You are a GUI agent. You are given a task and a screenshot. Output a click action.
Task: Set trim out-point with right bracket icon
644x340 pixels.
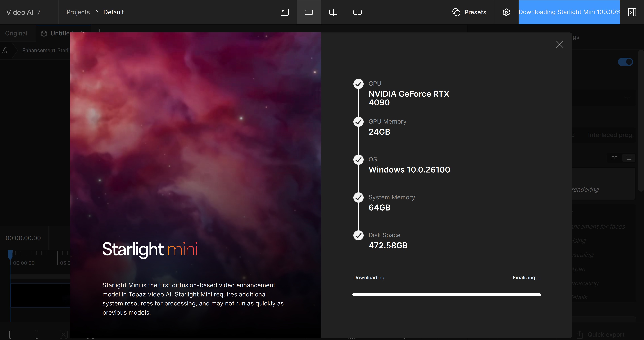pos(37,334)
